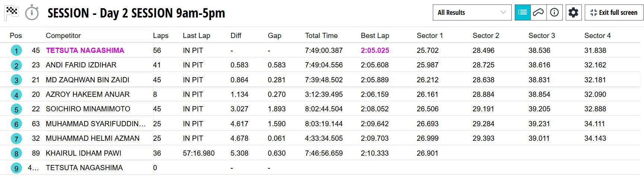
Task: Click position 4 circle badge
Action: pyautogui.click(x=16, y=95)
